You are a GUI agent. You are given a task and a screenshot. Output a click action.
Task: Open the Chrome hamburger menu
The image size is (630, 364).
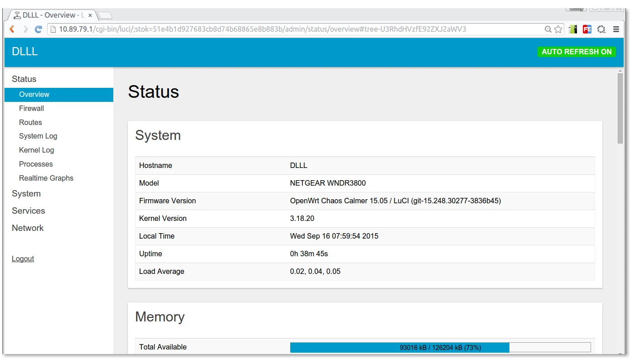coord(616,29)
